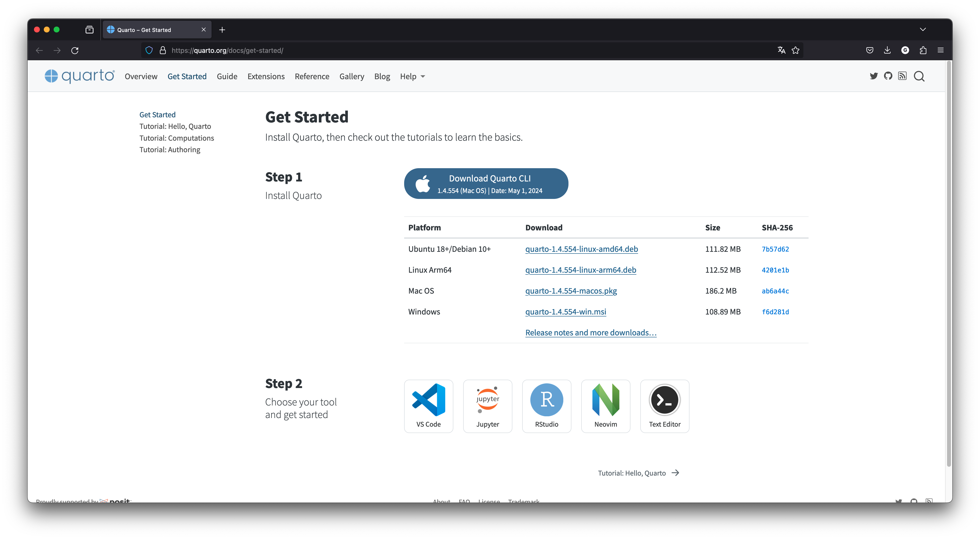
Task: Click the Linux Arm64 platform cell
Action: [x=429, y=270]
